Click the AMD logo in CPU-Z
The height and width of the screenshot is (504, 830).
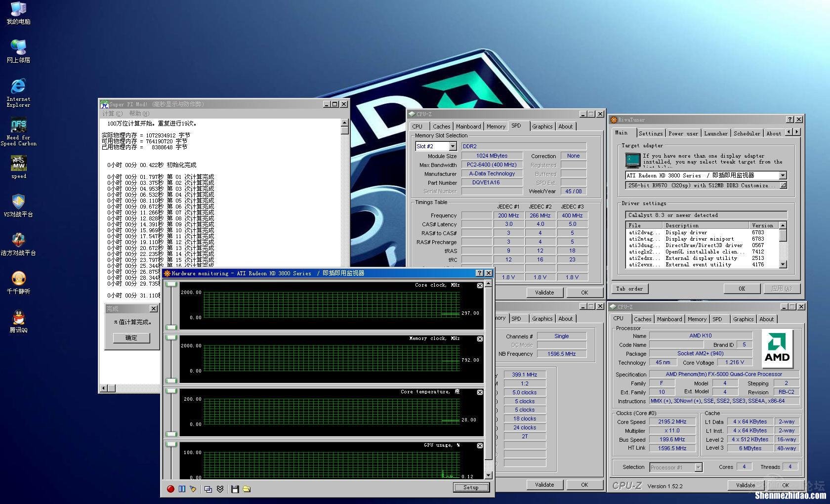tap(777, 349)
